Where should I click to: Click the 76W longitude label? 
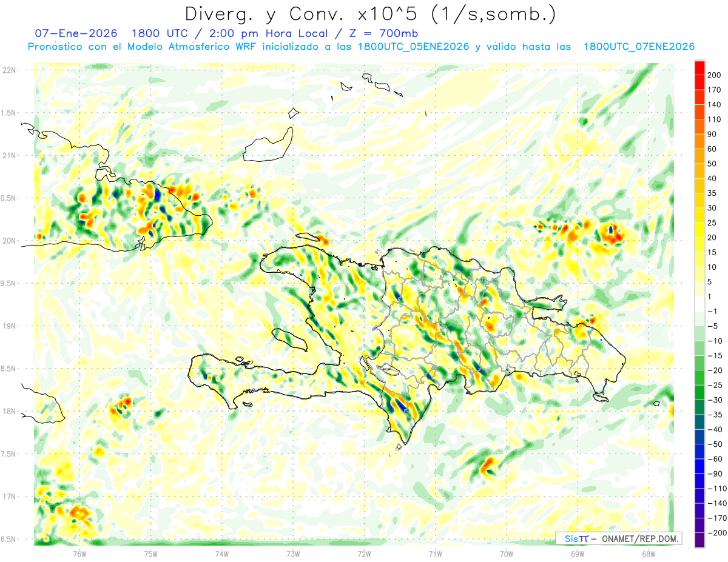pyautogui.click(x=80, y=554)
